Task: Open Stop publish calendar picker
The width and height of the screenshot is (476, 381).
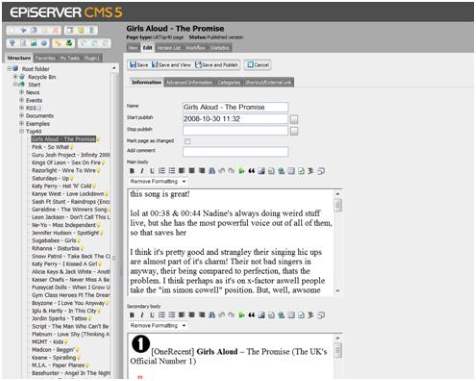Action: click(x=294, y=131)
